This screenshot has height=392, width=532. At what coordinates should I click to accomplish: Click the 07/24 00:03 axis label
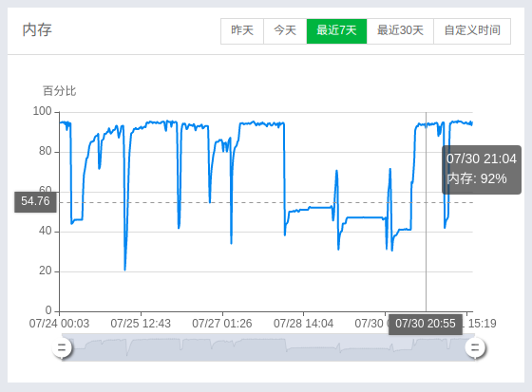point(59,324)
